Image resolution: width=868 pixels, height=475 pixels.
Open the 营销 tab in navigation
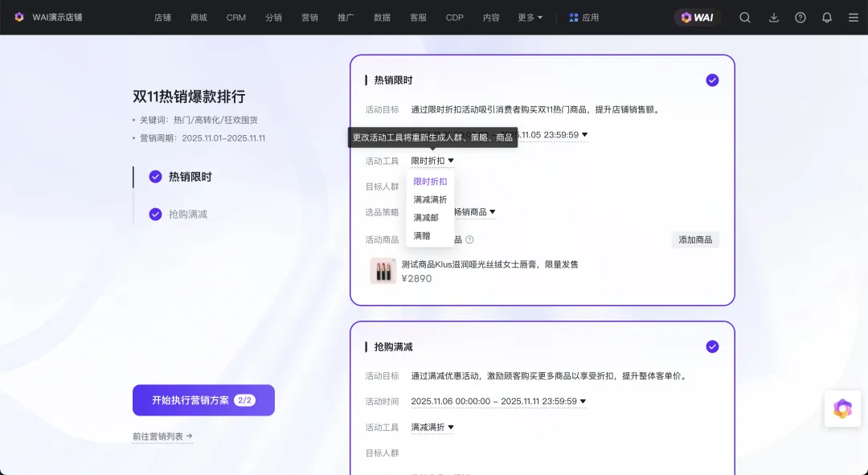click(x=309, y=18)
